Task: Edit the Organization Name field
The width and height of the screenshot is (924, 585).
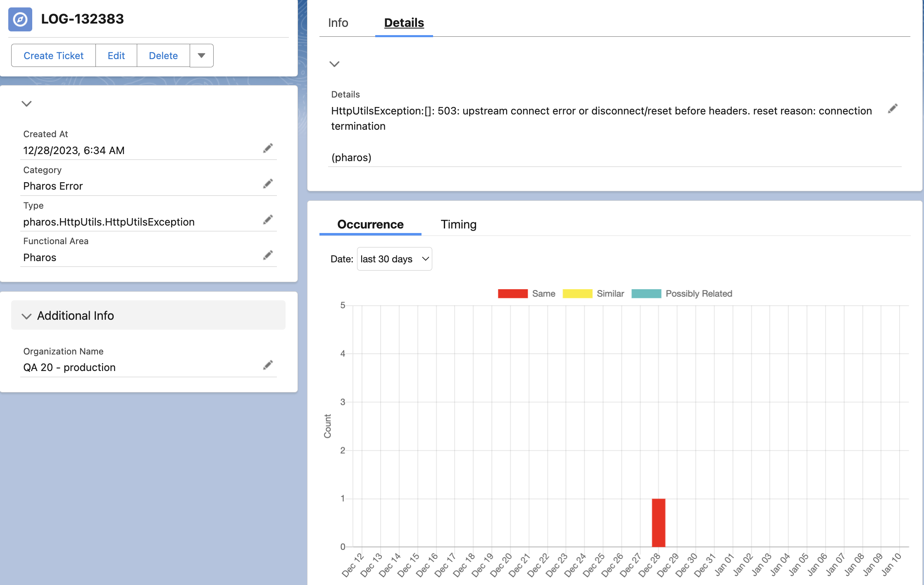Action: point(268,365)
